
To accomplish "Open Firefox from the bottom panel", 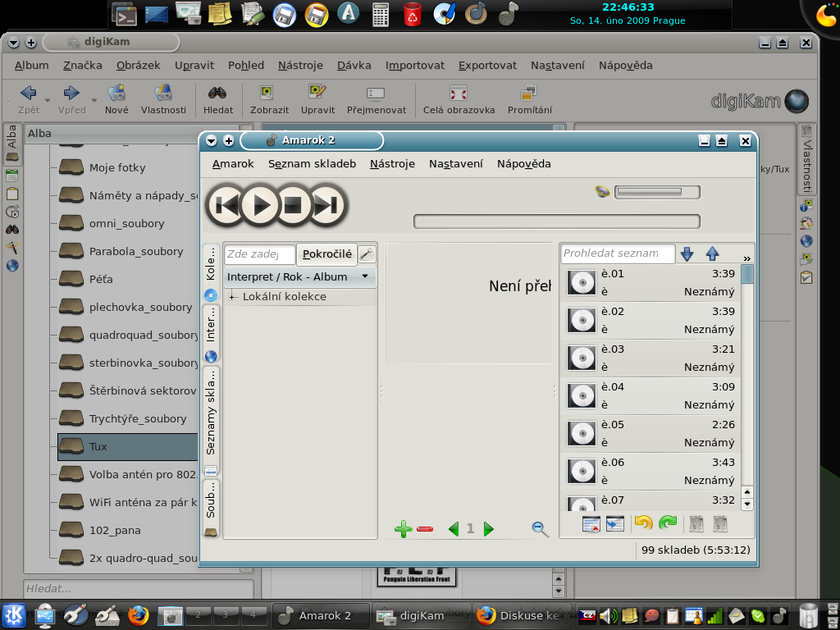I will tap(138, 615).
